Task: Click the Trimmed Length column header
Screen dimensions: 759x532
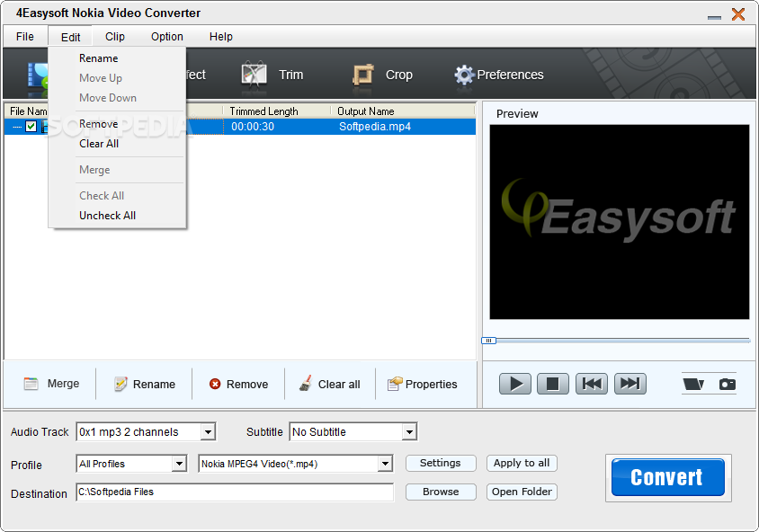Action: 276,111
